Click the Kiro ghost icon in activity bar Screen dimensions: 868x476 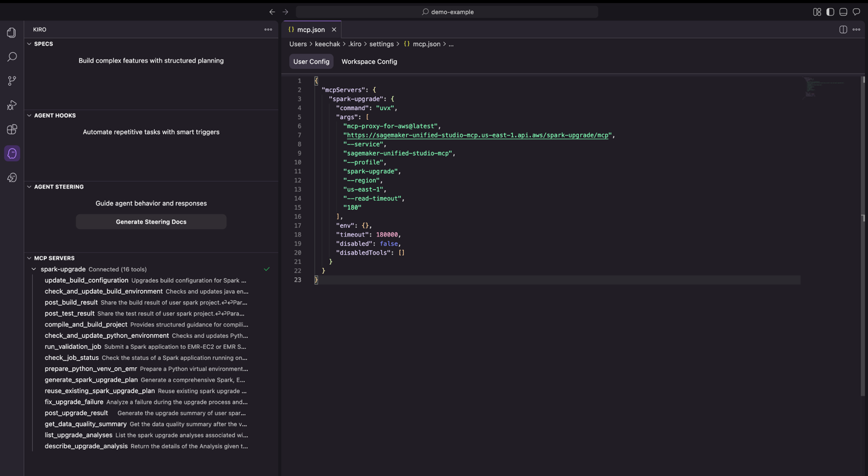click(x=12, y=154)
